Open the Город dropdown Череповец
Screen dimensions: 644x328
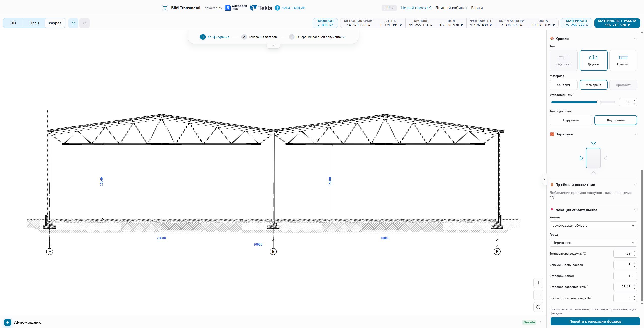[x=593, y=243]
